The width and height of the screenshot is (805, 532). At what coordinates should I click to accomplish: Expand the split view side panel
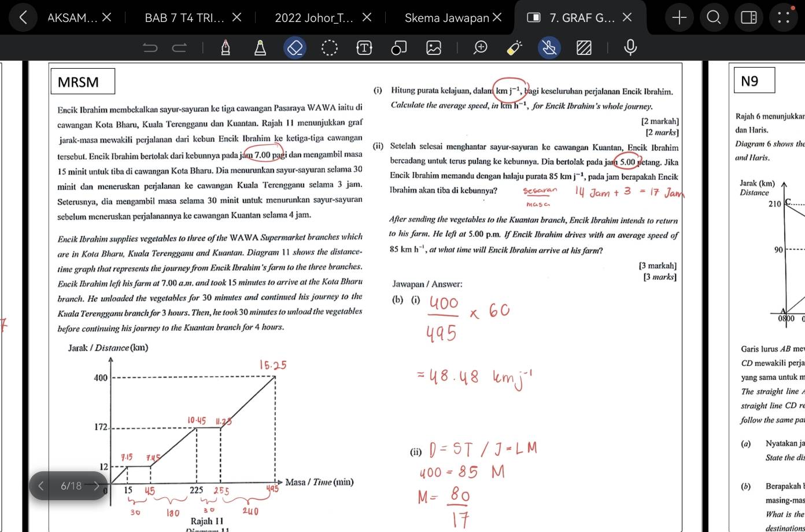[x=749, y=18]
